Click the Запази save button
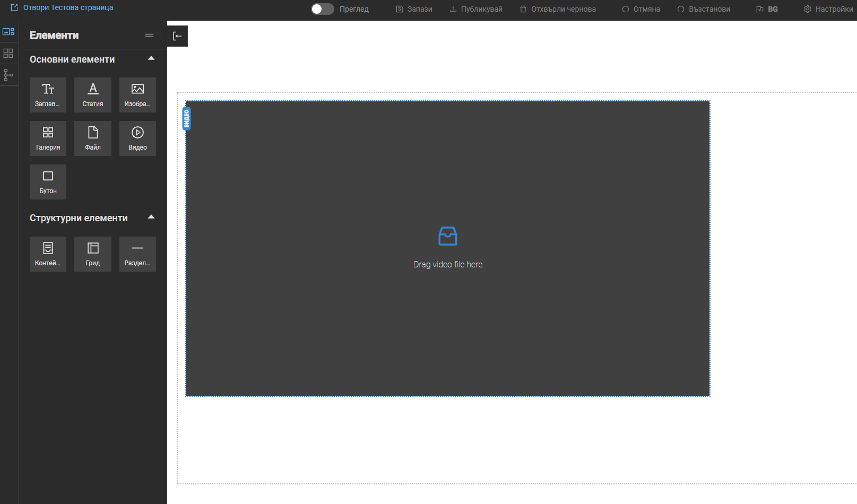Screen dimensions: 857x504 click(414, 9)
